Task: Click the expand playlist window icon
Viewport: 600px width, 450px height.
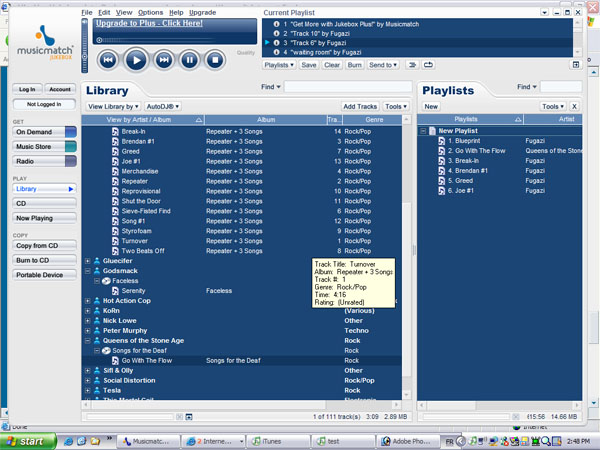Action: coord(576,65)
